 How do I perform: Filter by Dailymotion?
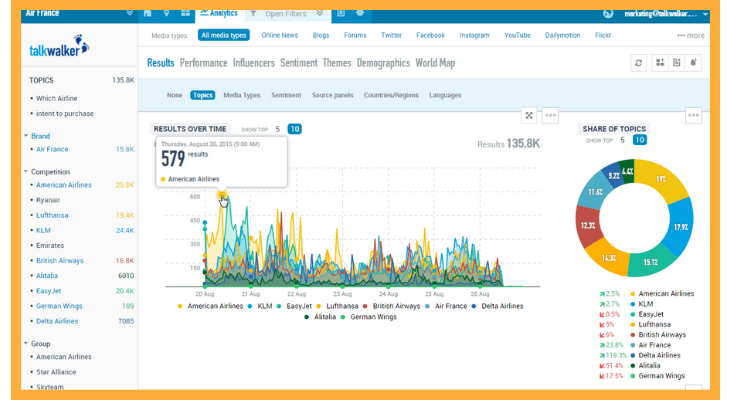tap(562, 35)
